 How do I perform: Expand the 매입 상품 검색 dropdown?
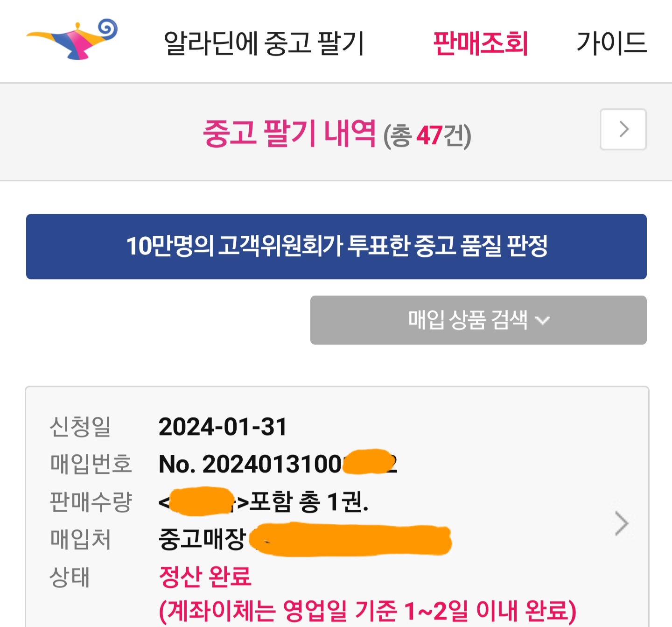(x=468, y=320)
